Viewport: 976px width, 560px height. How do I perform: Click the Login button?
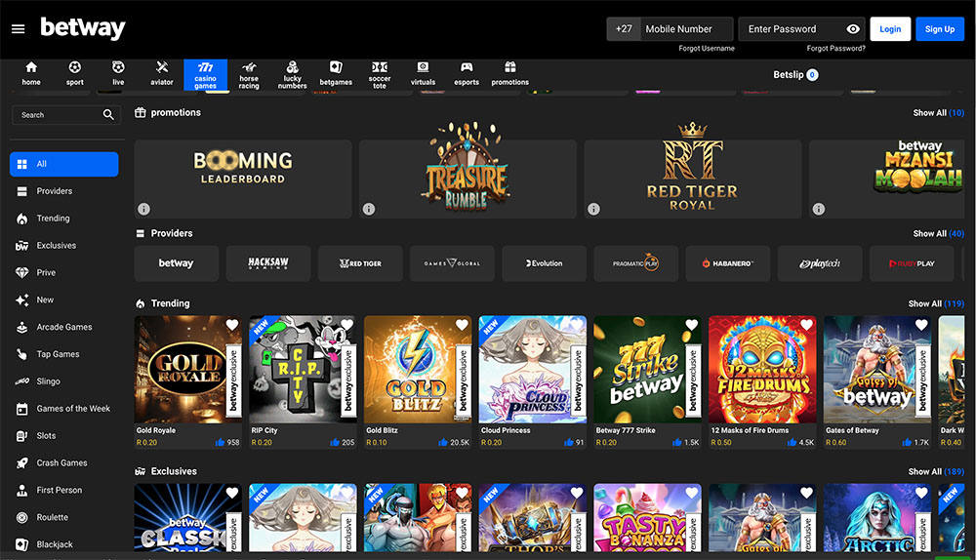click(x=890, y=29)
